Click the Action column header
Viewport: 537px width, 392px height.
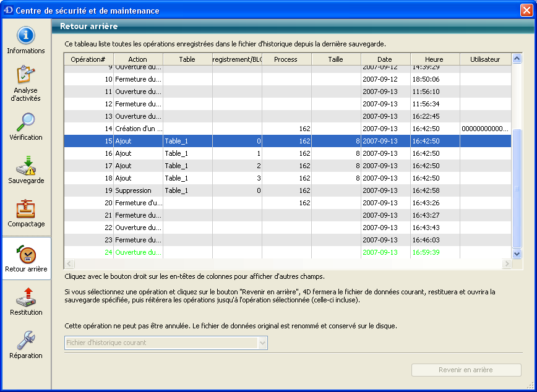[x=137, y=59]
